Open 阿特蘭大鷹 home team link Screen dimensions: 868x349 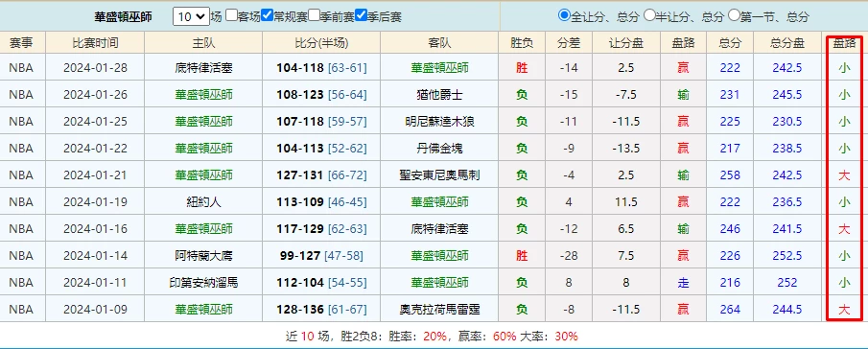pyautogui.click(x=203, y=256)
